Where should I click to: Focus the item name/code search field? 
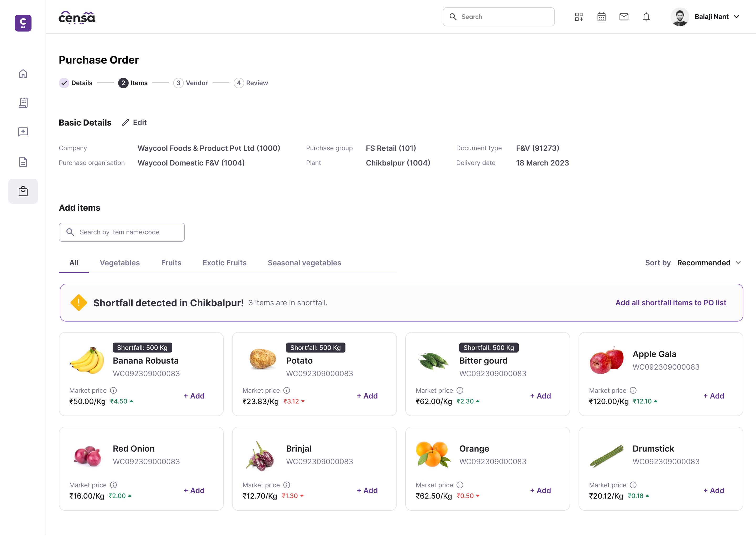[x=122, y=232]
